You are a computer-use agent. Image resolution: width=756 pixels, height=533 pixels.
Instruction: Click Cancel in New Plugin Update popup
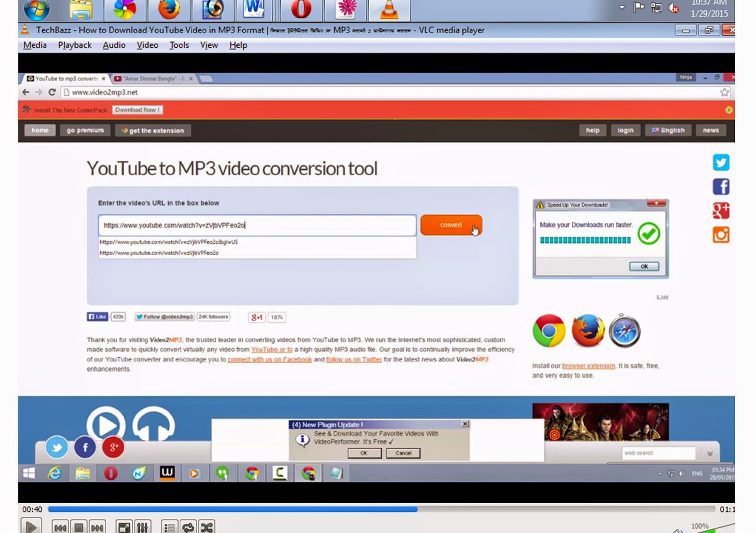point(403,453)
